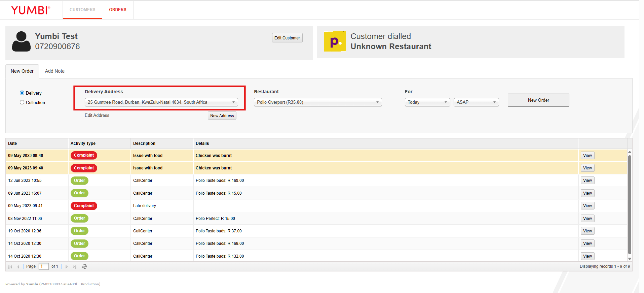Viewport: 644px width, 293px height.
Task: Click the yellow restaurant brand logo
Action: point(335,41)
